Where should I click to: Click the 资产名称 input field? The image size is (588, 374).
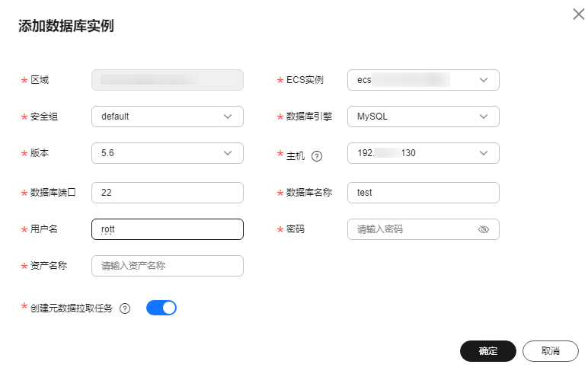pyautogui.click(x=167, y=266)
